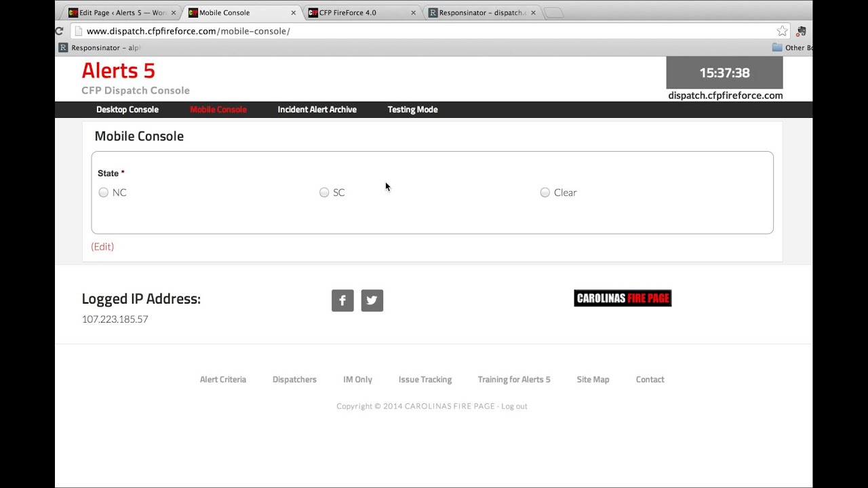The image size is (868, 488).
Task: Choose the Clear state radio button
Action: 545,192
